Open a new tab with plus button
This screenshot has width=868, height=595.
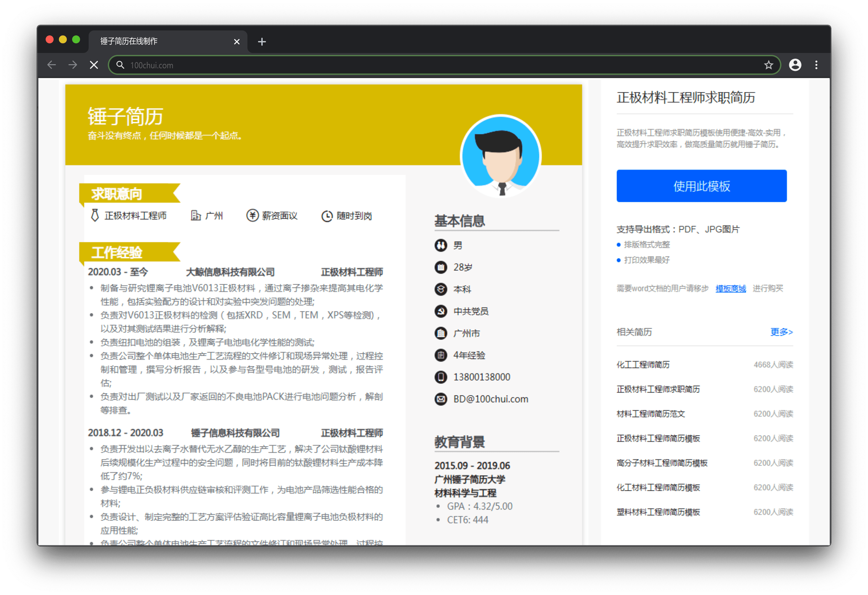click(x=262, y=41)
